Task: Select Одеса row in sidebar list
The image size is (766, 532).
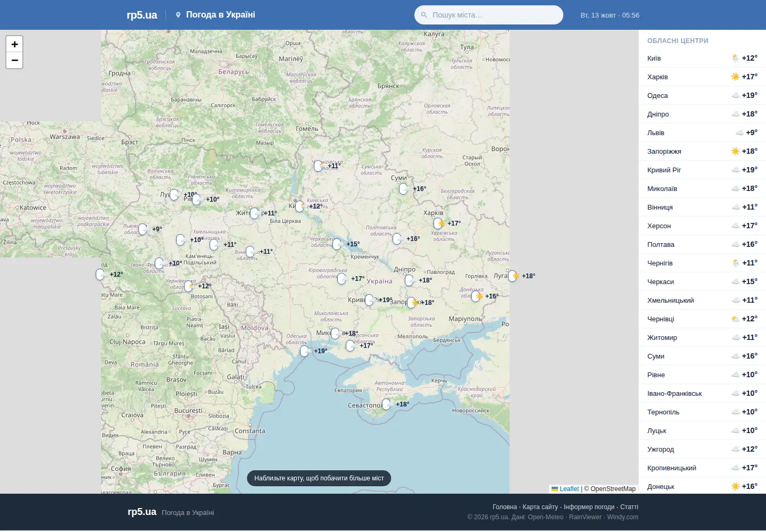Action: [702, 95]
